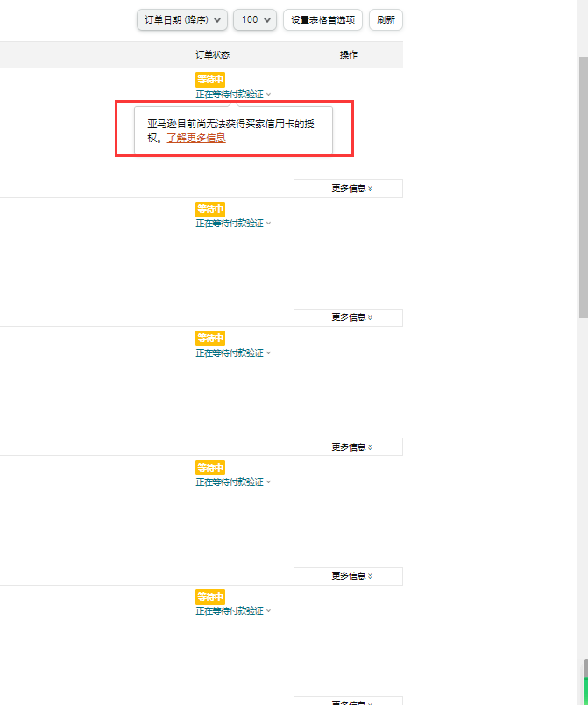
Task: Click the 设置表格首选项 button
Action: [x=322, y=20]
